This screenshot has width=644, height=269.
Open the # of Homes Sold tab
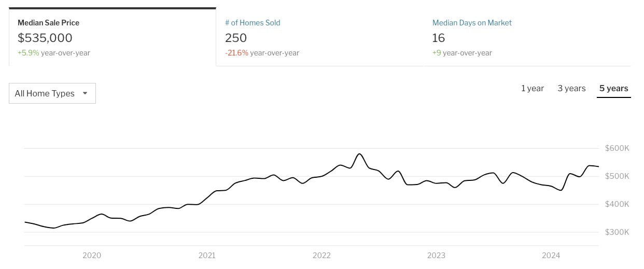pos(253,23)
